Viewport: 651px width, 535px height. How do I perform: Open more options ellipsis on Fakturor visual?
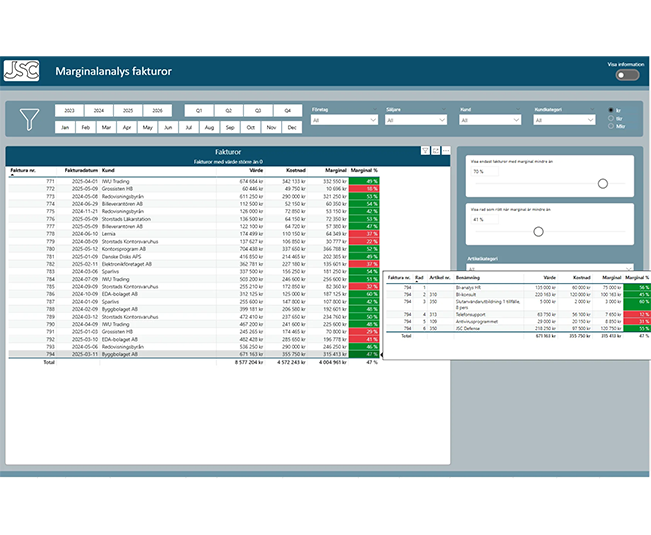446,151
